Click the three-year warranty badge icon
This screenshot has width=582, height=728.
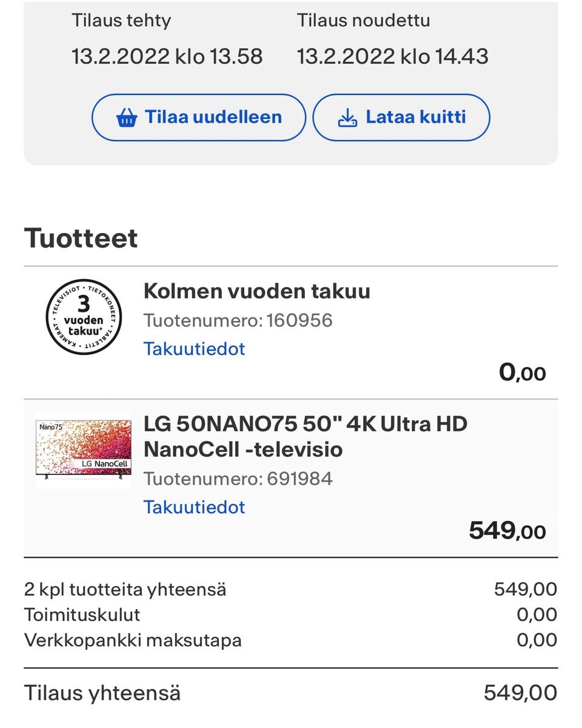(x=84, y=317)
